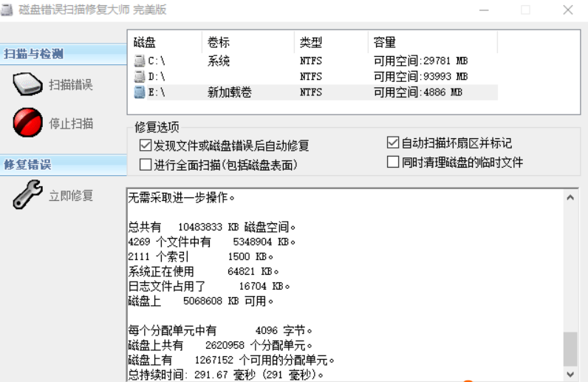588x382 pixels.
Task: Enable 进行全面扫描(包括磁盘表面) checkbox
Action: (145, 164)
